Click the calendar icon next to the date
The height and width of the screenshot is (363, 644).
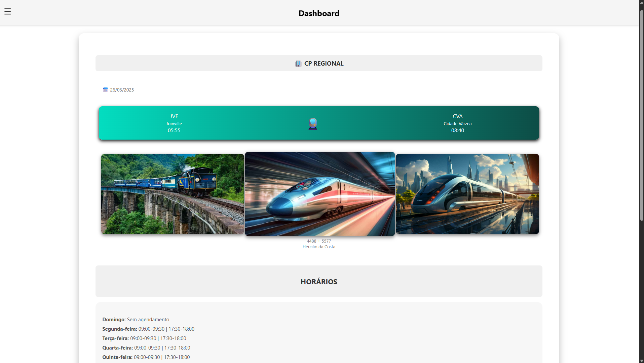[105, 90]
